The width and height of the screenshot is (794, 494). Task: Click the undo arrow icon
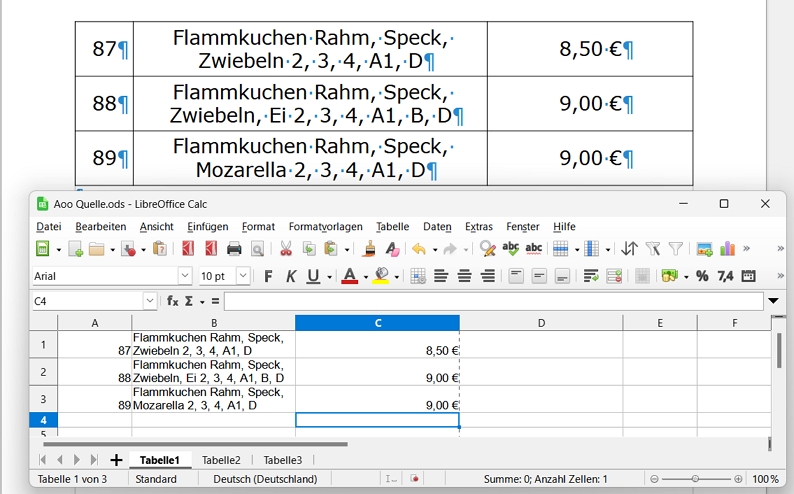pos(418,249)
